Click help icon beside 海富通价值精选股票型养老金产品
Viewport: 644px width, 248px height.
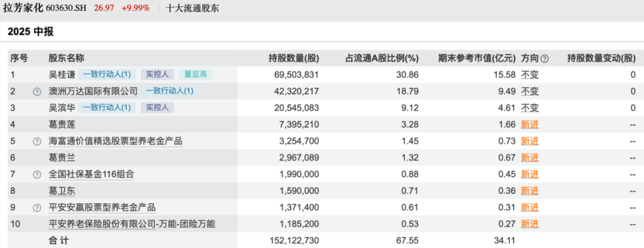click(37, 141)
